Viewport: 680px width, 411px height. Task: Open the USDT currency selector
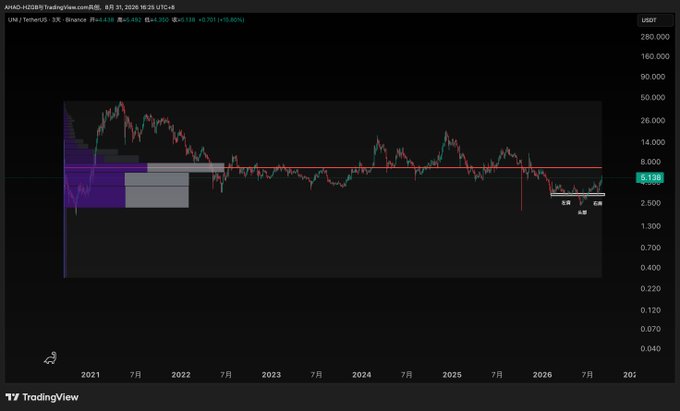click(654, 20)
